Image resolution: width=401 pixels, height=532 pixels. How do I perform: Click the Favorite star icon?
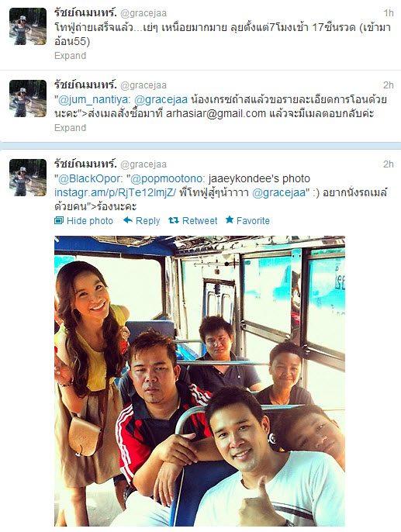tap(230, 220)
